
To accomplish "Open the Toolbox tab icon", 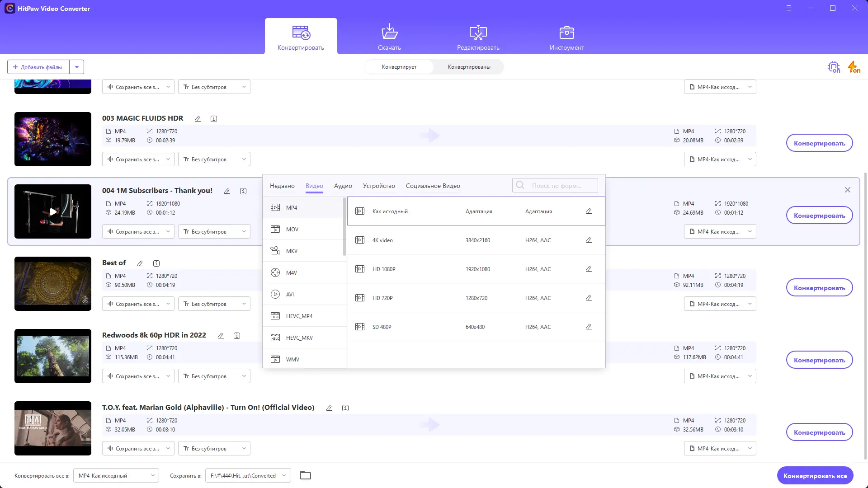I will pyautogui.click(x=566, y=33).
